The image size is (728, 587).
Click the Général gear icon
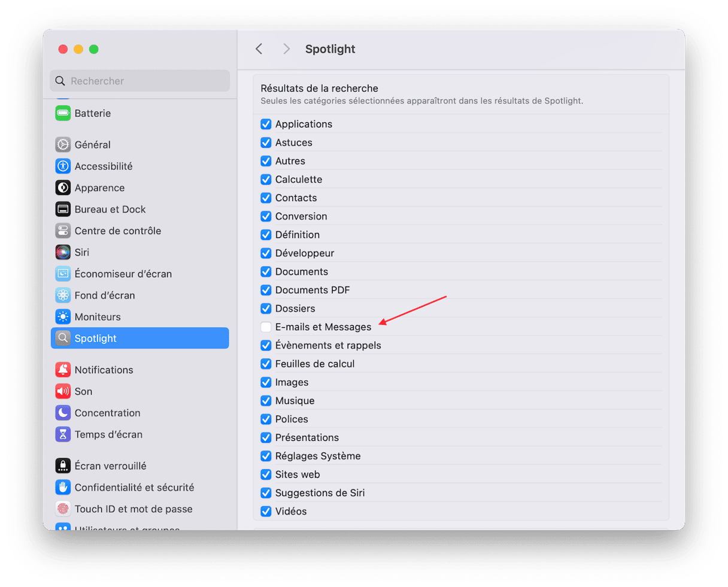(63, 145)
